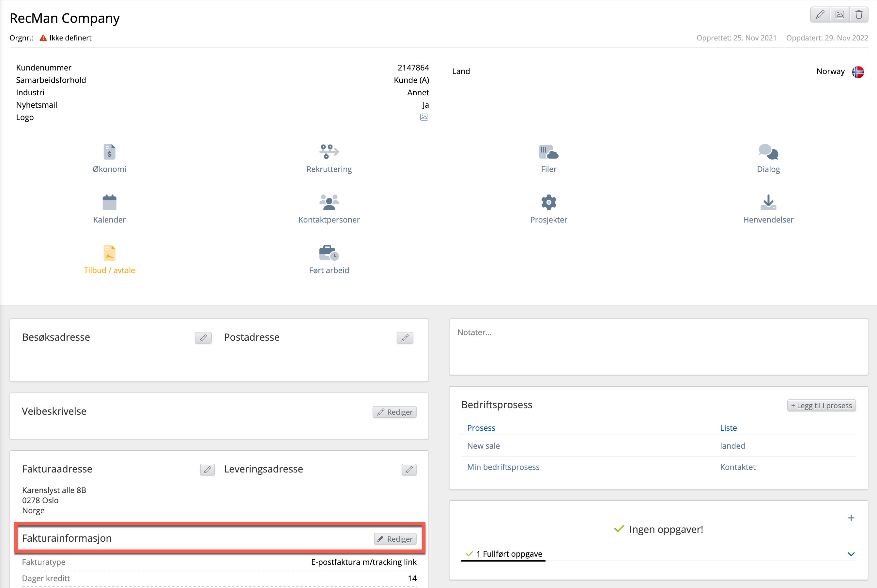Open the Dialog chat icon
Viewport: 877px width, 588px height.
768,152
